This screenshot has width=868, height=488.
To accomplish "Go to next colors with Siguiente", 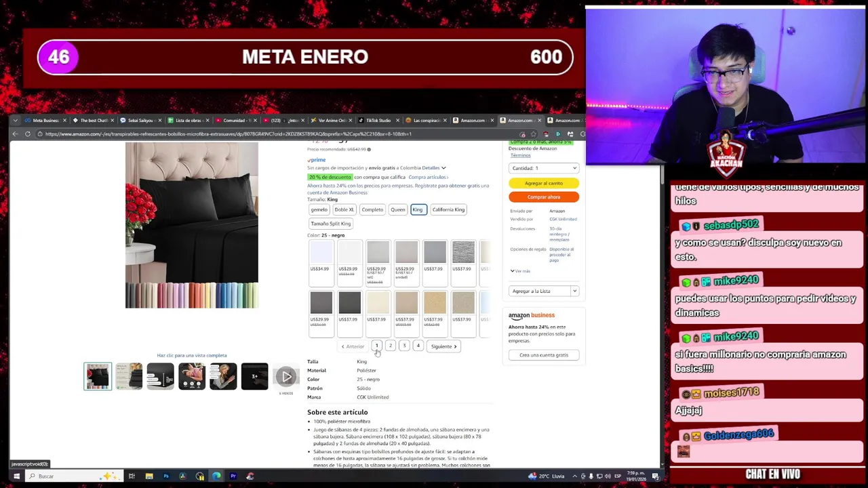I will pyautogui.click(x=444, y=346).
